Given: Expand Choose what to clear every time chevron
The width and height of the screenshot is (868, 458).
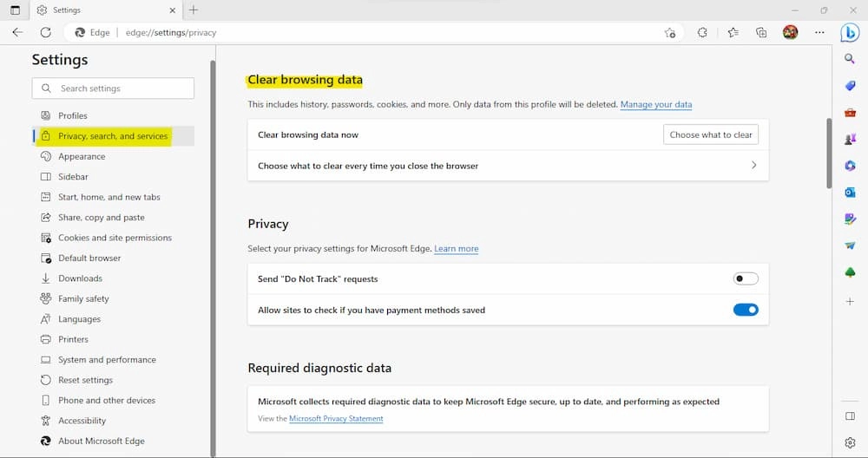Looking at the screenshot, I should tap(753, 165).
